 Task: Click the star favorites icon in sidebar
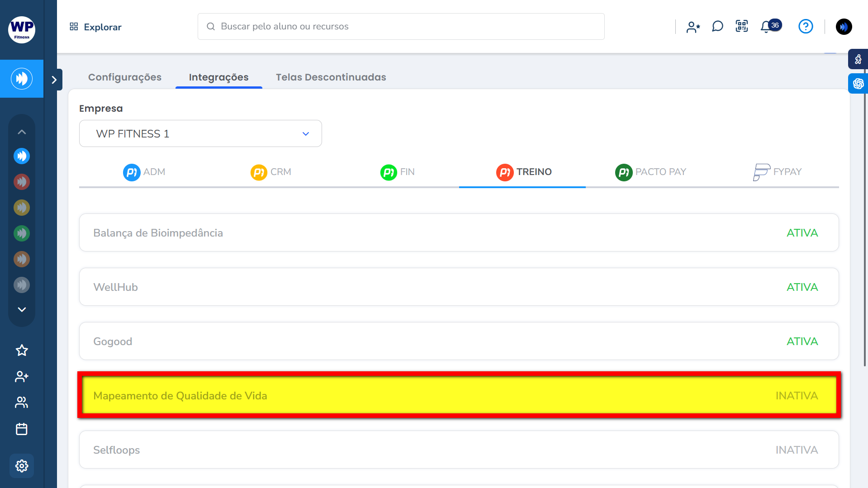[x=22, y=351]
